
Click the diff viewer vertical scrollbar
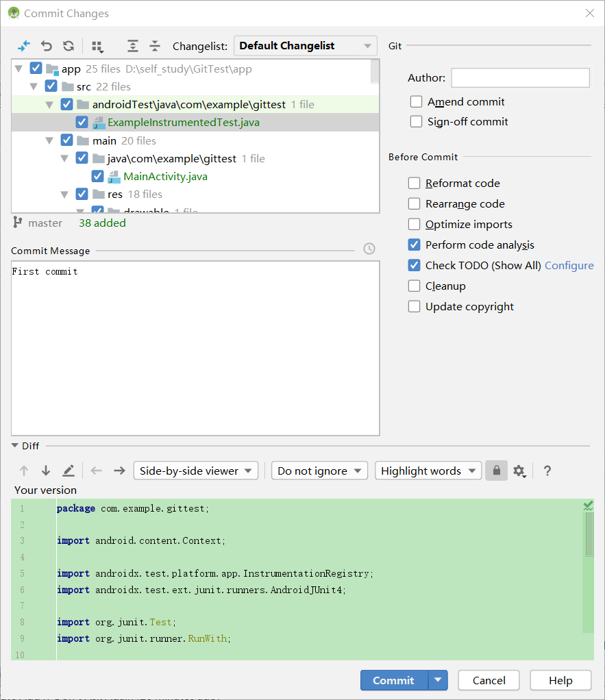[589, 534]
